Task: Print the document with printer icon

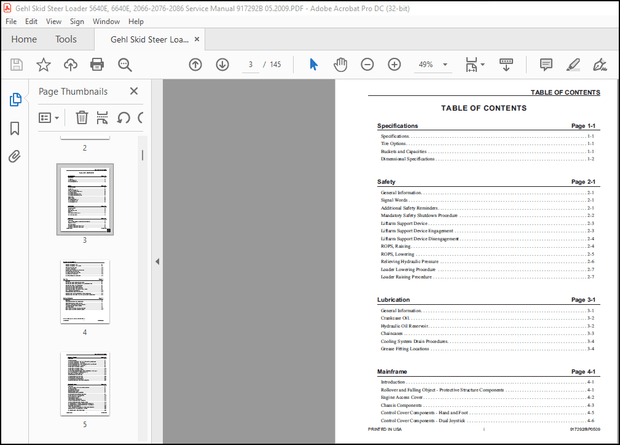Action: click(x=97, y=64)
